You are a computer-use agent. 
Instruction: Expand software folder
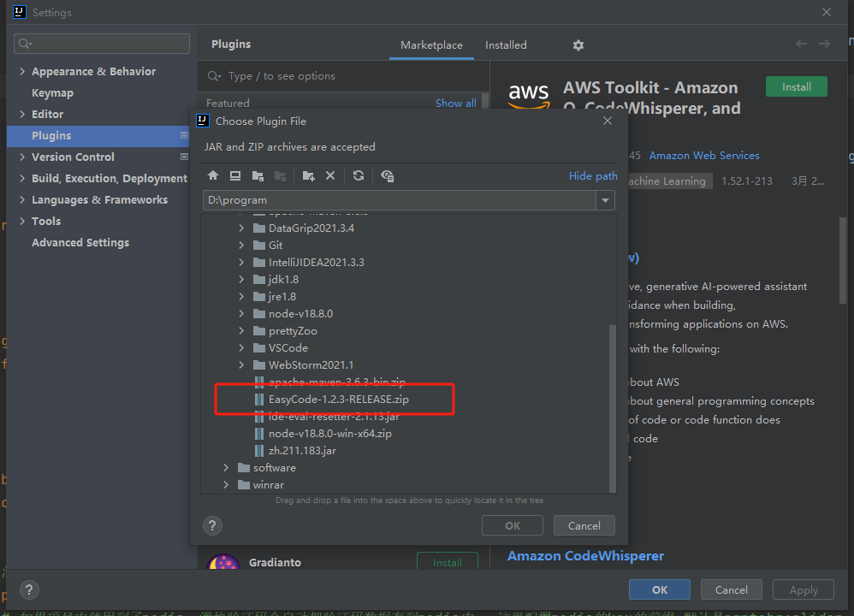coord(226,468)
